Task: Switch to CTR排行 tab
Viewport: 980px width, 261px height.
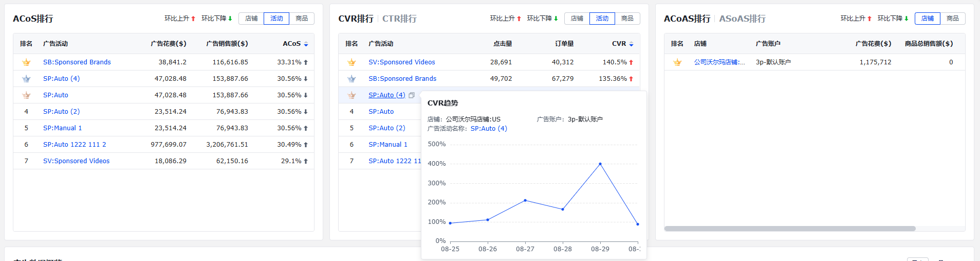Action: pyautogui.click(x=399, y=19)
